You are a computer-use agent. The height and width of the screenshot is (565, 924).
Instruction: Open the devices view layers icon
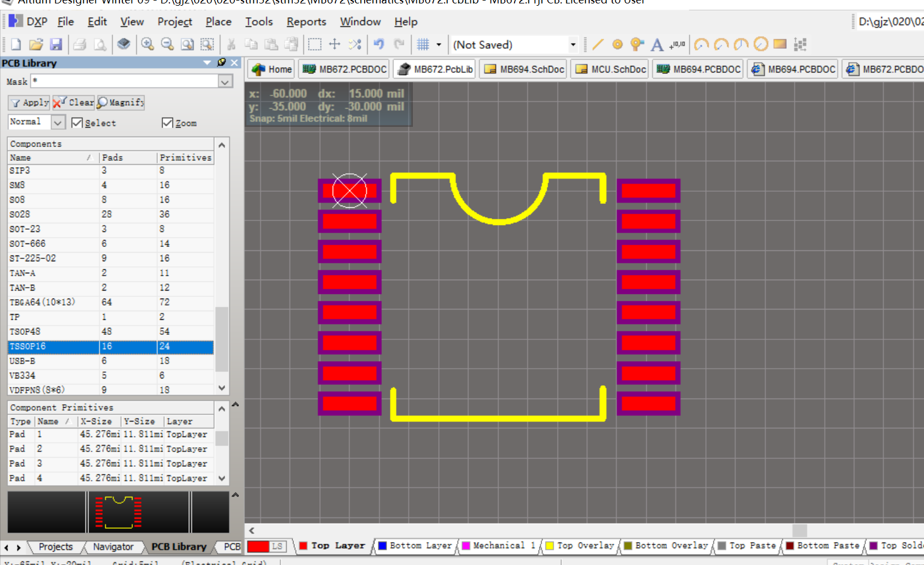(x=123, y=44)
